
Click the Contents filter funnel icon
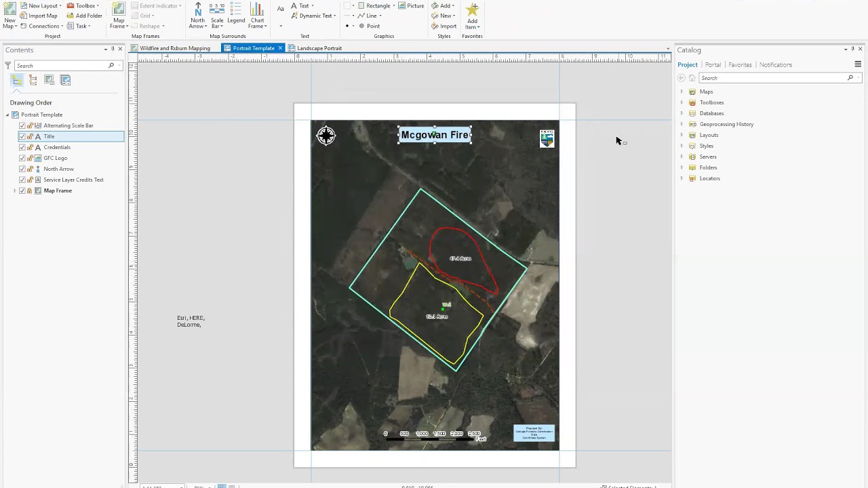pos(7,66)
